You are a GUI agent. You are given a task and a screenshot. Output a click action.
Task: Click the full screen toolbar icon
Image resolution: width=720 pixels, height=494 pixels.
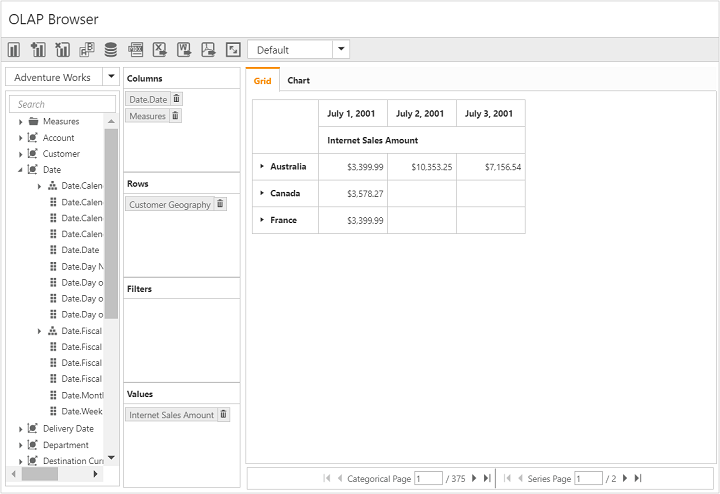(x=233, y=50)
